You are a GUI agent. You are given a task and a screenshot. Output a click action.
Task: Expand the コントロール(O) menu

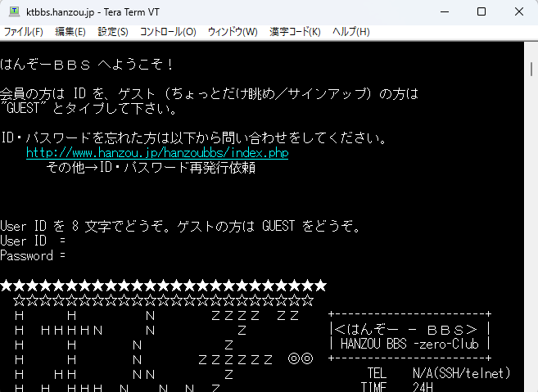[x=167, y=32]
